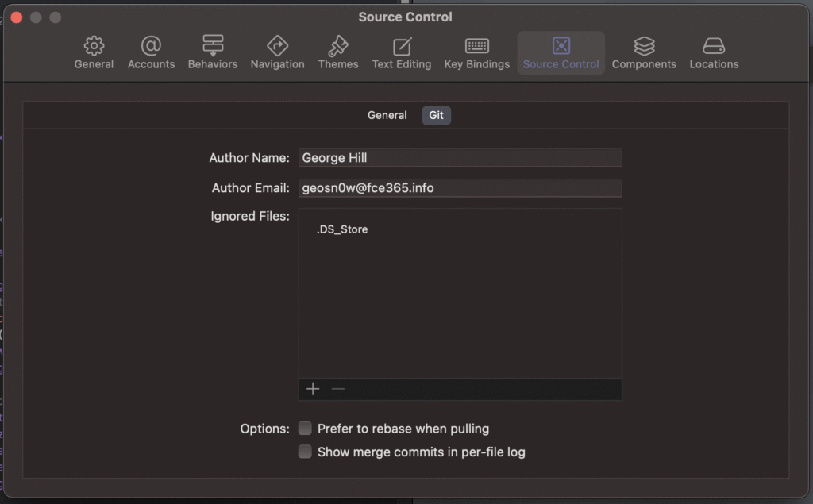
Task: Enable Prefer to rebase when pulling
Action: pos(305,429)
